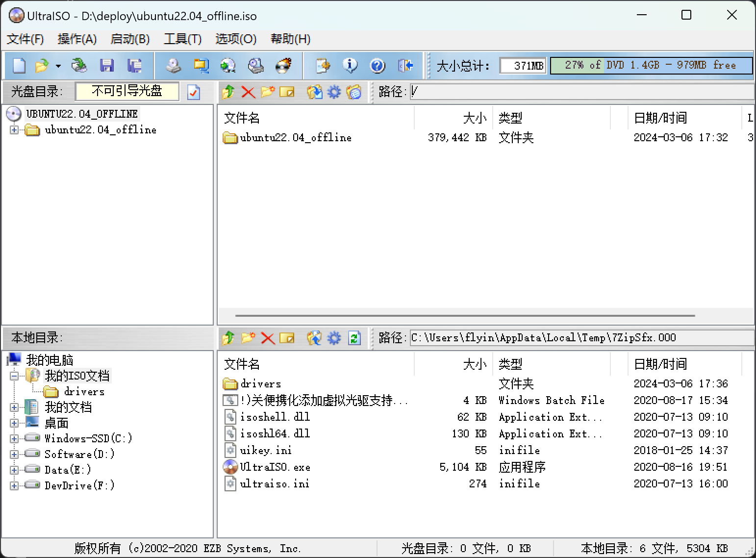Image resolution: width=756 pixels, height=558 pixels.
Task: Click the image path field showing /
Action: (581, 91)
